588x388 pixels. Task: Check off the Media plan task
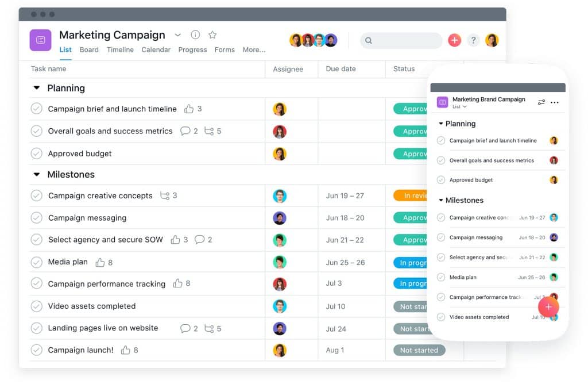36,262
